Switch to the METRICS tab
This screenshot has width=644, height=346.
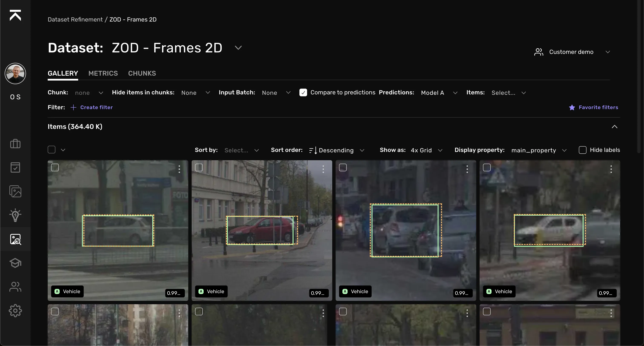tap(103, 73)
